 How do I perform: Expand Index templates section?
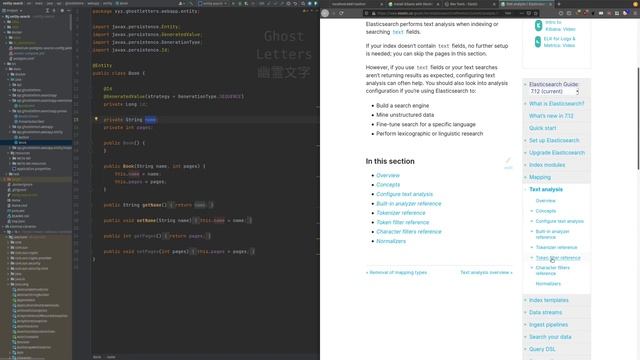tap(525, 300)
